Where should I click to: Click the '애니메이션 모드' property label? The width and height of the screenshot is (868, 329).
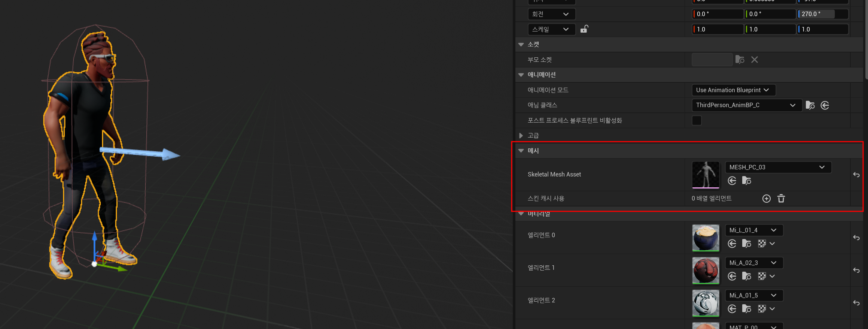click(x=548, y=90)
